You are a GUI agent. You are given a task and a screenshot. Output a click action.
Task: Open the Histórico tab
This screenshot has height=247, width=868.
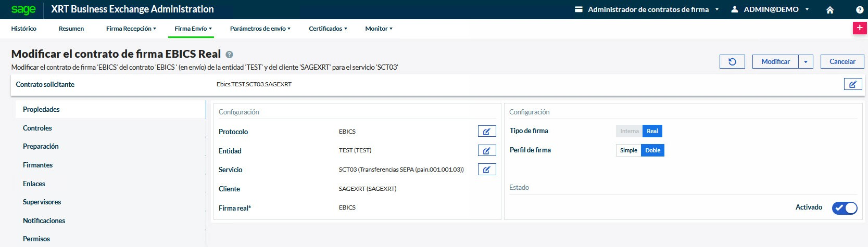coord(24,29)
